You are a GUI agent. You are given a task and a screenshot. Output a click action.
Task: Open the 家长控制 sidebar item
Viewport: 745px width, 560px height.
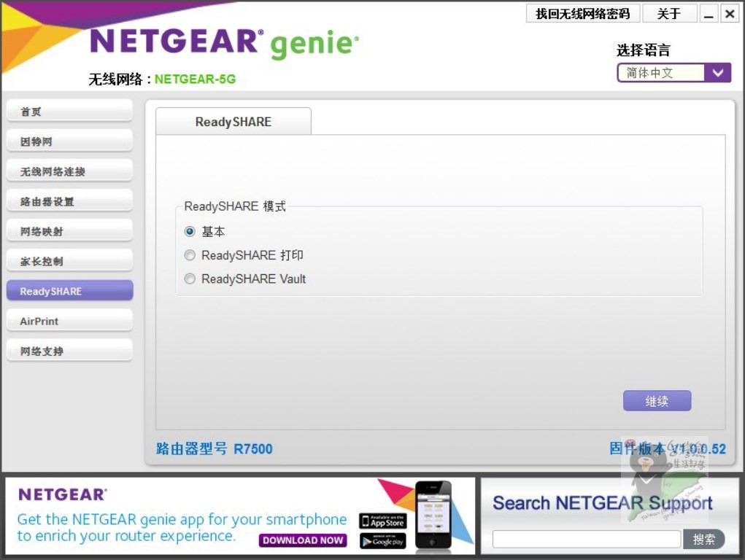[69, 261]
